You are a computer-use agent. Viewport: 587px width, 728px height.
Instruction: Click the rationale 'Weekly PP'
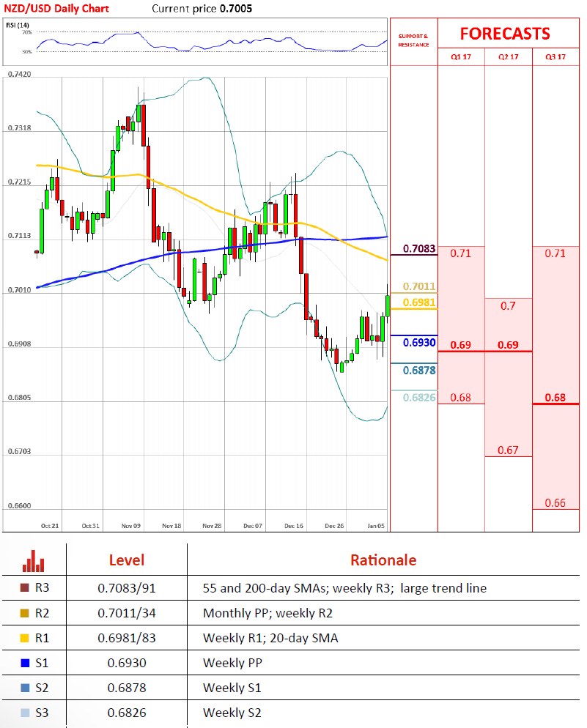[x=232, y=663]
